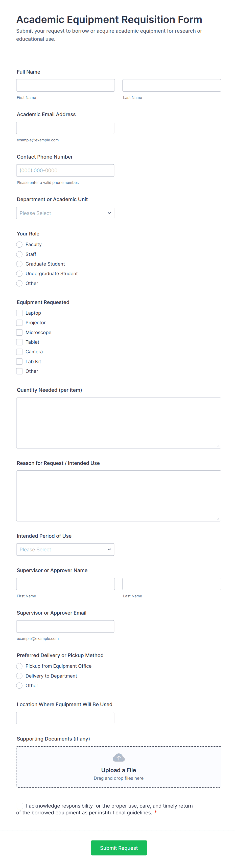Select the Faculty role option

point(19,244)
